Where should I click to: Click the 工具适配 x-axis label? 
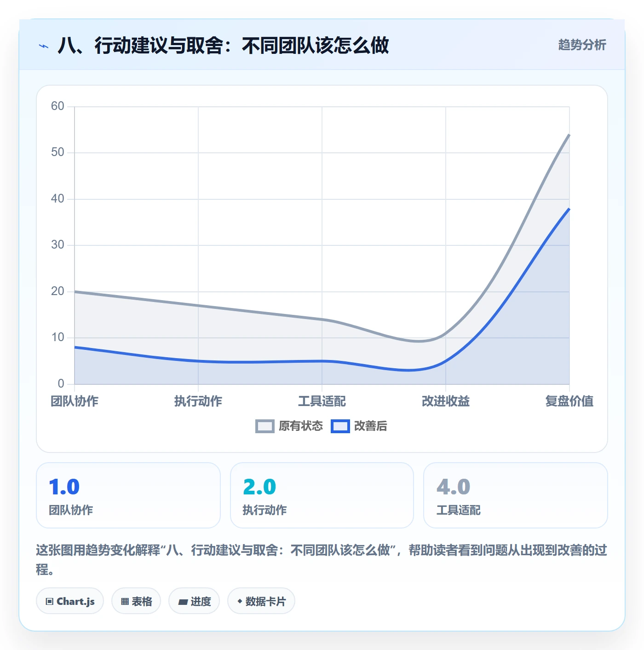[322, 401]
